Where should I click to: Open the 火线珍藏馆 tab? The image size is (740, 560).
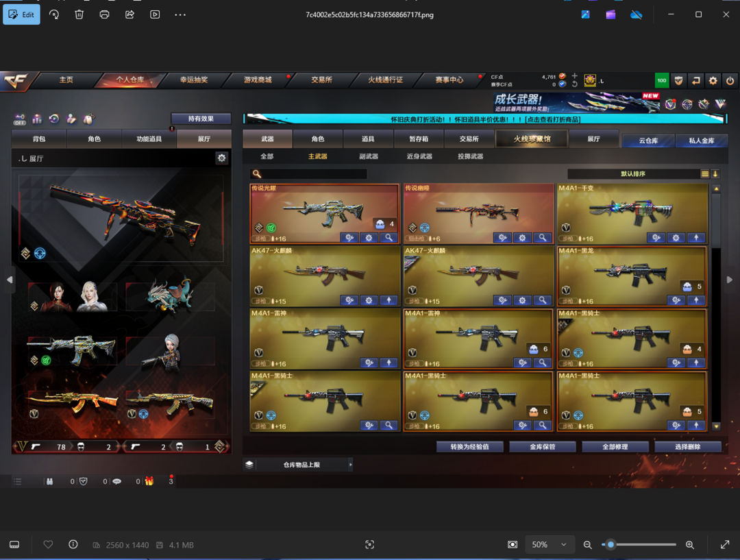(532, 139)
